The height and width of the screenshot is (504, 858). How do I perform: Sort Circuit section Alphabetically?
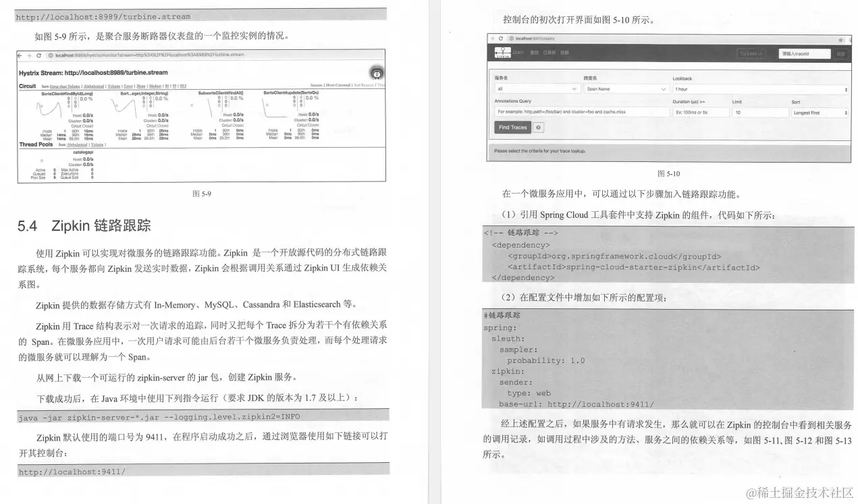tap(94, 86)
